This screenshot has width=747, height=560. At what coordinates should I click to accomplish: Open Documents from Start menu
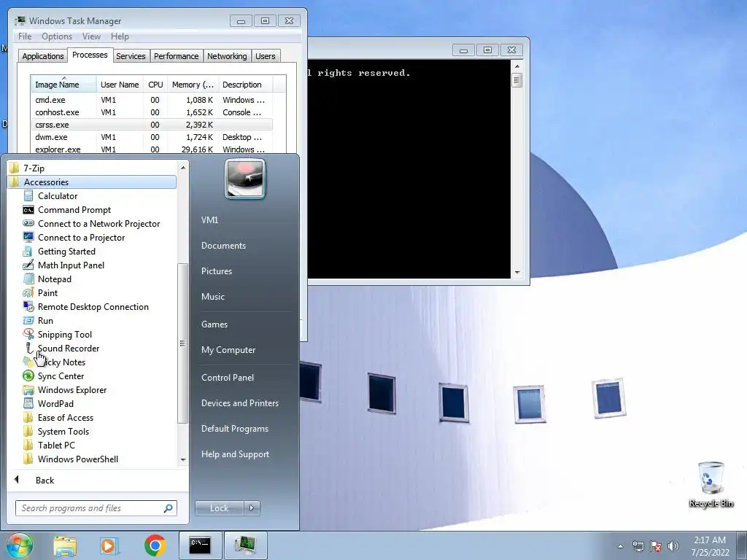(x=223, y=245)
